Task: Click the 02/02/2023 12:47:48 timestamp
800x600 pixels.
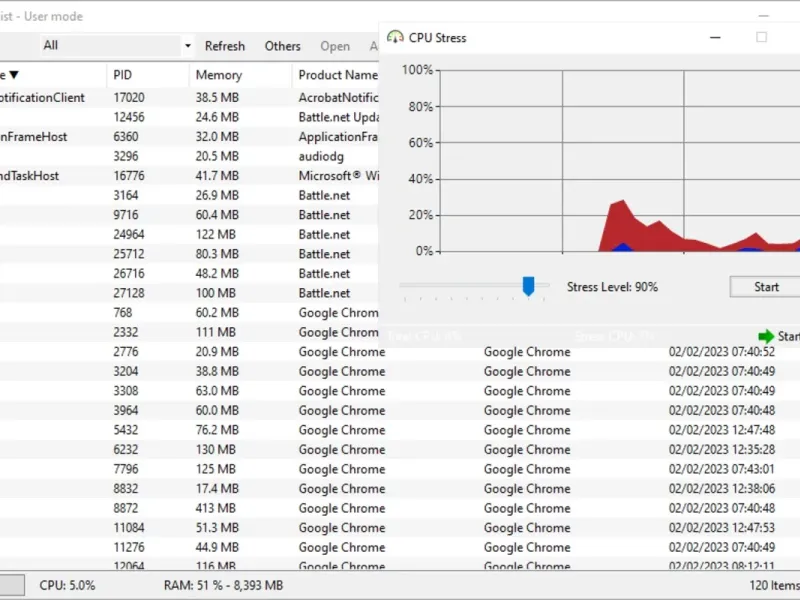Action: pyautogui.click(x=721, y=430)
